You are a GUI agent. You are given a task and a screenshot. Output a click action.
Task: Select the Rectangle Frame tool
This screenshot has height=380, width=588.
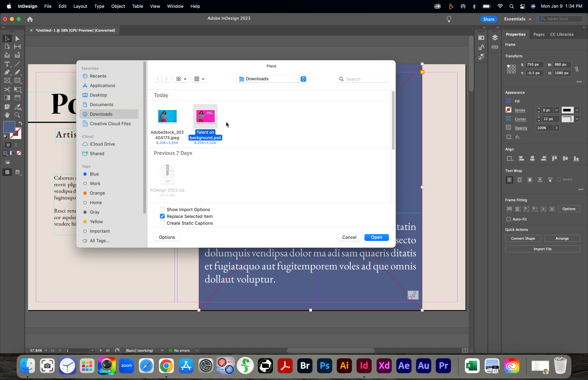7,80
